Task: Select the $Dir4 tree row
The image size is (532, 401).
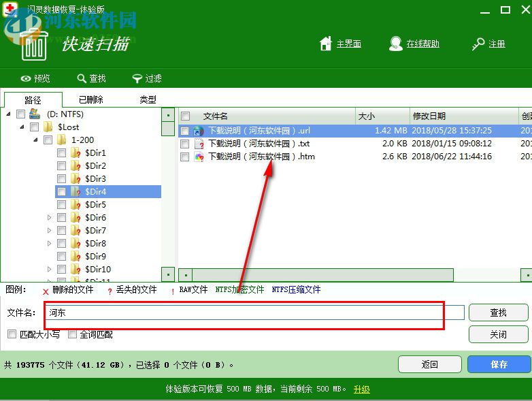Action: pos(108,192)
